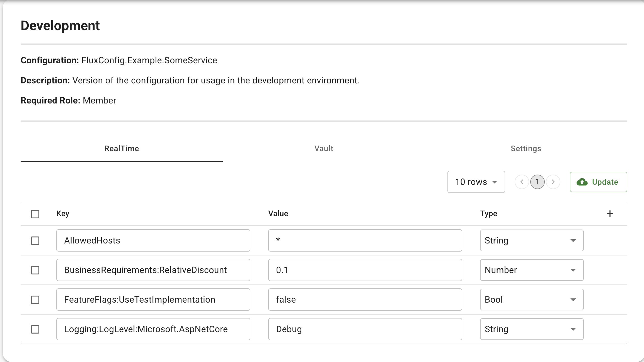Toggle the select-all checkbox in header
This screenshot has width=644, height=362.
click(35, 214)
